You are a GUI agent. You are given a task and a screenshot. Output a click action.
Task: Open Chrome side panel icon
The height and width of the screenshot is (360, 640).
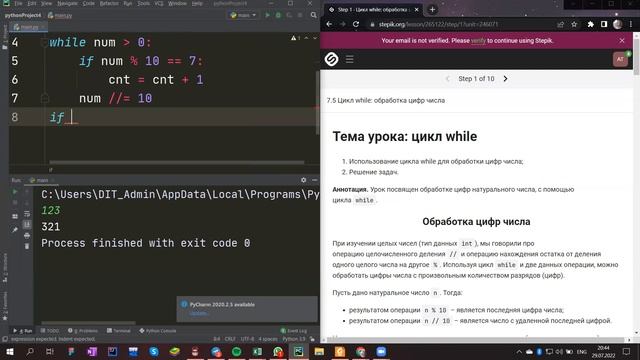(604, 24)
